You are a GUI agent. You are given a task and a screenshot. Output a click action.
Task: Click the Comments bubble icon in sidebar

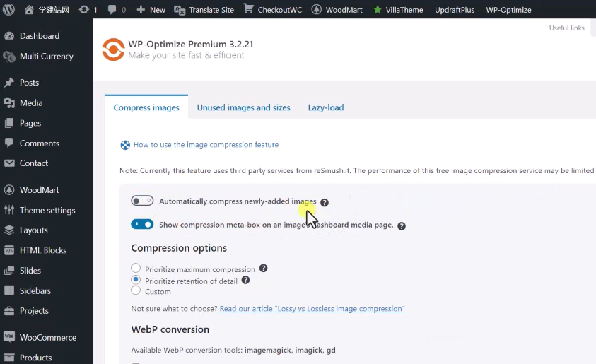(9, 143)
